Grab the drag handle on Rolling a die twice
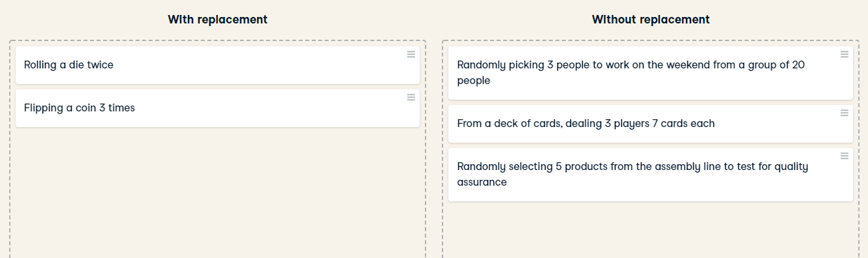868x258 pixels. pos(411,55)
